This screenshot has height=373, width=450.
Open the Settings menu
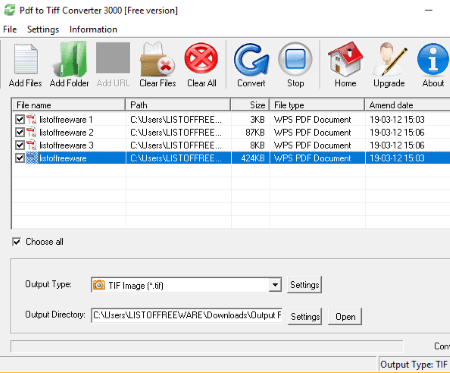point(43,29)
